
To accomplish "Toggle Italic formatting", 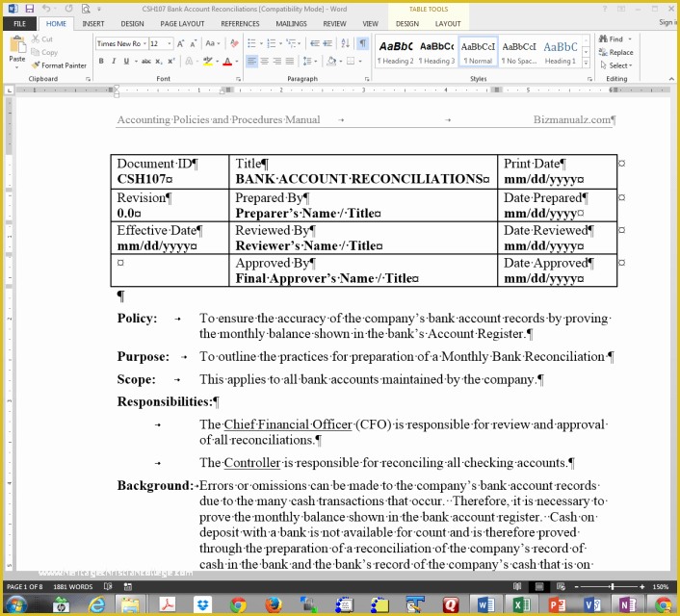I will 114,62.
